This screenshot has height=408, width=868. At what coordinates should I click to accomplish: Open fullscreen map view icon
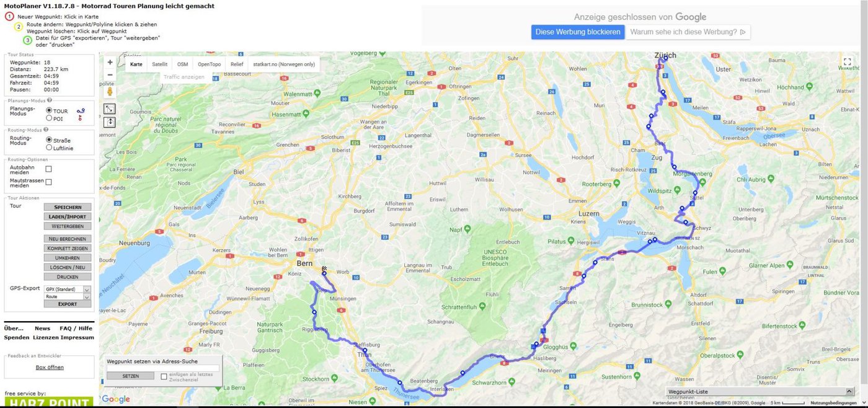click(848, 62)
